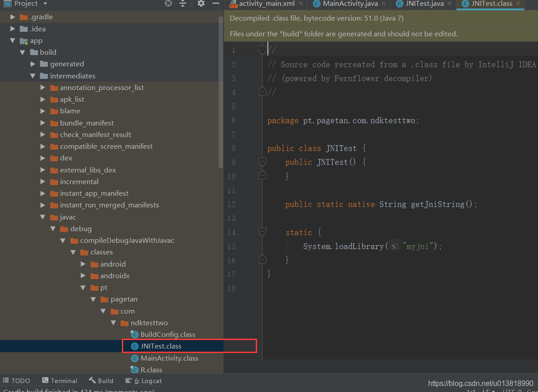Toggle fold marker on static block
Screen dimensions: 538x392
point(263,233)
